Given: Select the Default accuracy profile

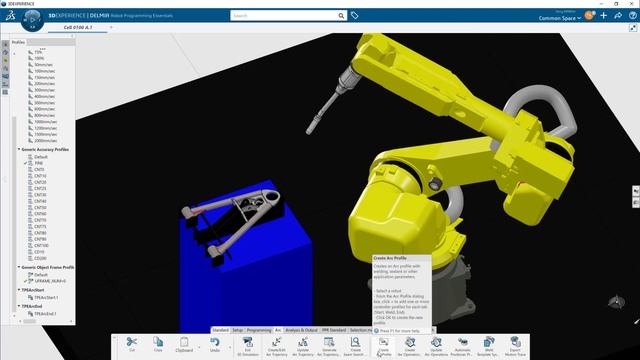Looking at the screenshot, I should (x=41, y=157).
